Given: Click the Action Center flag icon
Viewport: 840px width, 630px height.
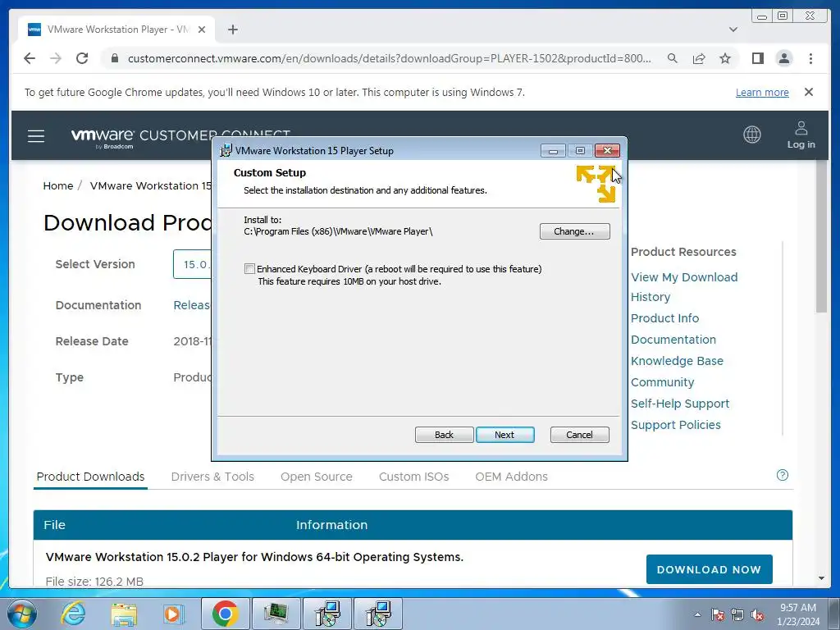Looking at the screenshot, I should click(x=717, y=614).
